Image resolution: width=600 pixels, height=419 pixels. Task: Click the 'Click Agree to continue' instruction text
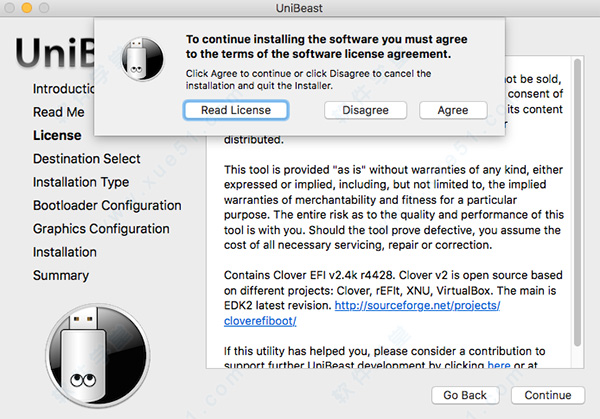coord(308,79)
